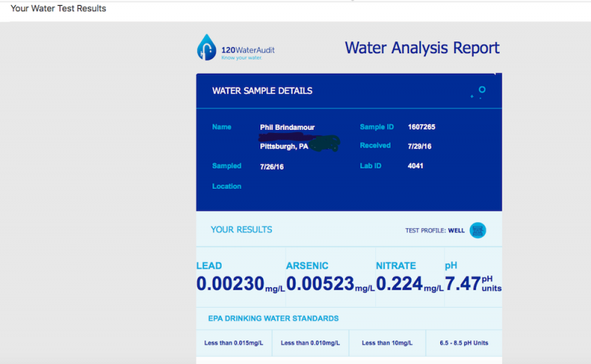The height and width of the screenshot is (364, 591).
Task: Select the pH value 7.47
Action: click(x=462, y=284)
